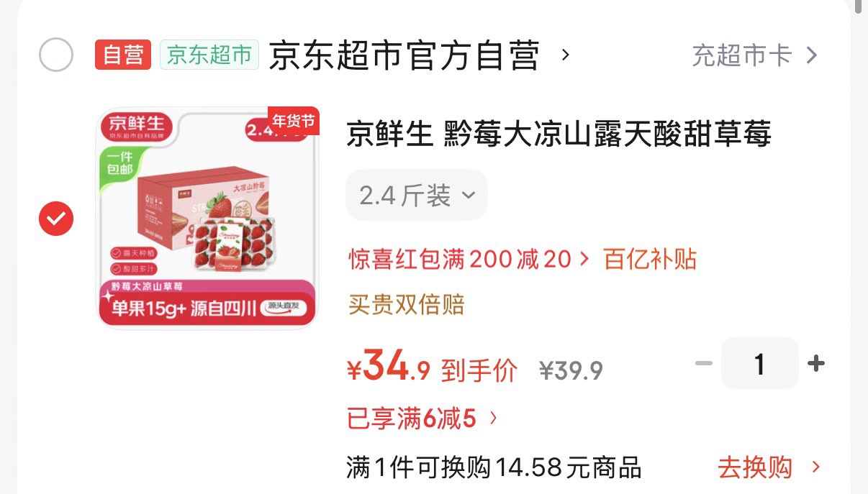Click the 年货节 badge on product image
The height and width of the screenshot is (494, 868).
tap(293, 121)
